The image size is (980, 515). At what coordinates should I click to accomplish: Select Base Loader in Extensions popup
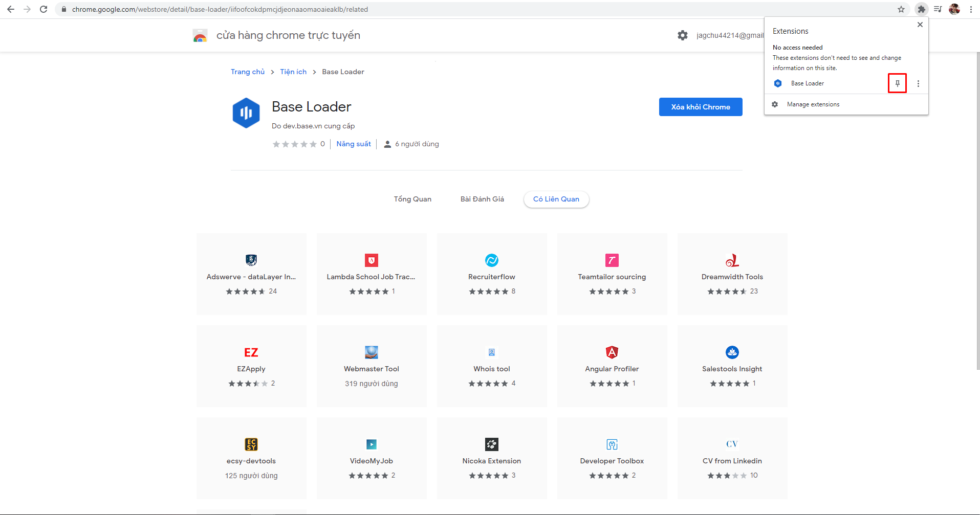(x=808, y=83)
